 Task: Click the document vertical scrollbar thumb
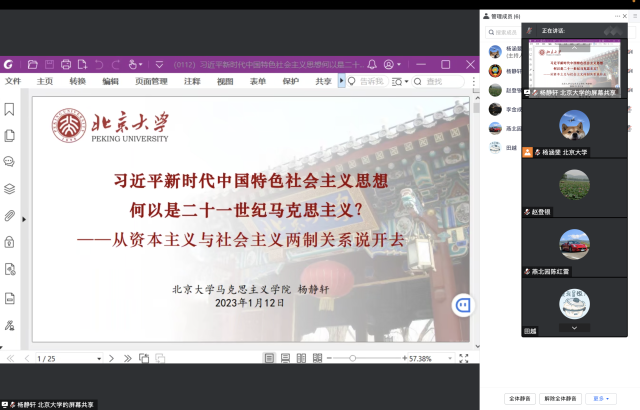tap(476, 108)
